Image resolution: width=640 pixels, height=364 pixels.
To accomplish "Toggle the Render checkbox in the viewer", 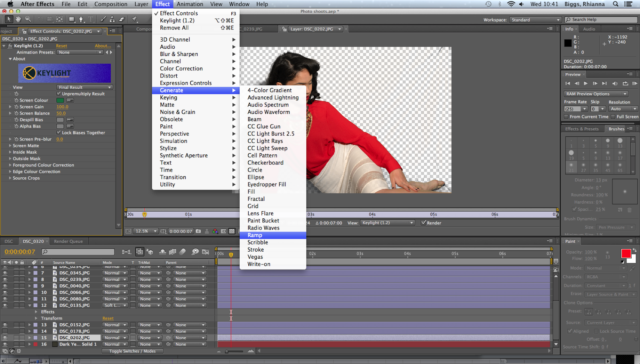I will click(x=424, y=223).
